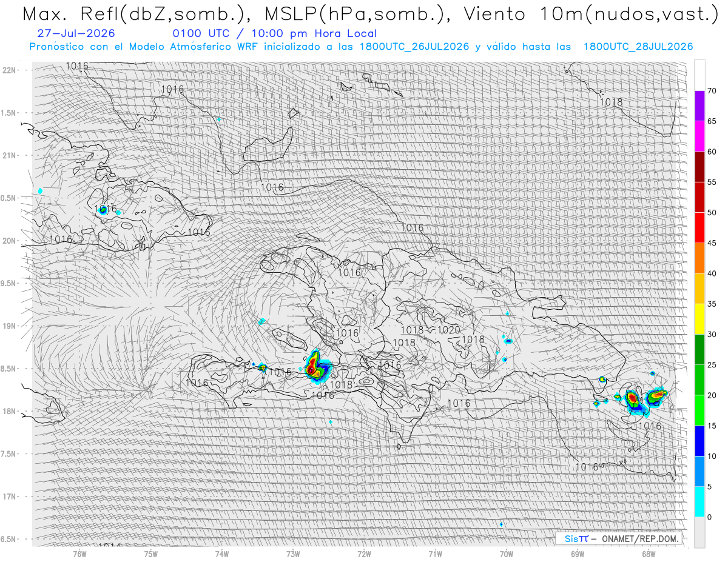This screenshot has width=728, height=562.
Task: Click the '76W' longitude axis label
Action: pyautogui.click(x=79, y=554)
